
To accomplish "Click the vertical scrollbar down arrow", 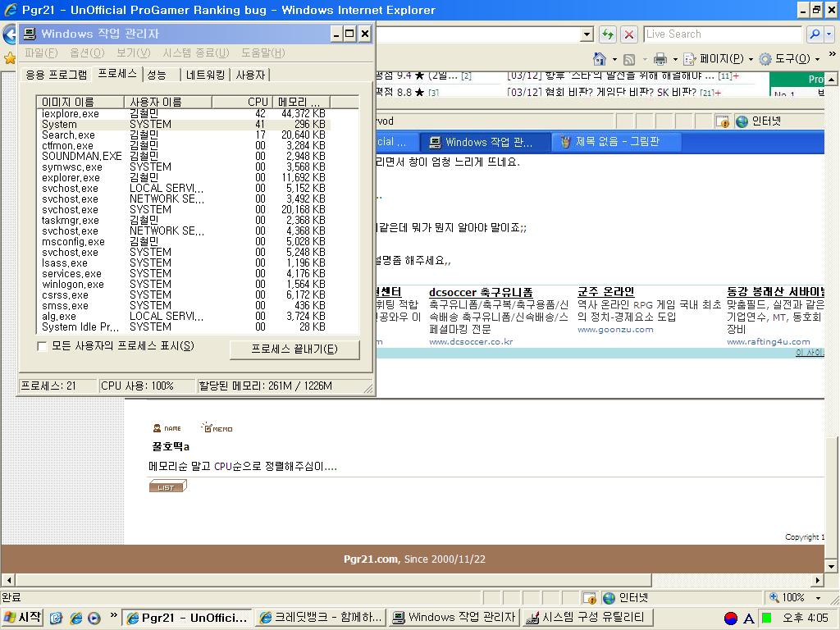I will [831, 566].
